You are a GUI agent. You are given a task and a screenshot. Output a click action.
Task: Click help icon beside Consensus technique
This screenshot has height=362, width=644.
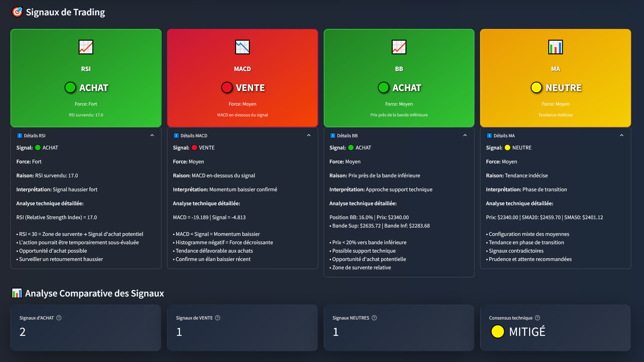(537, 318)
